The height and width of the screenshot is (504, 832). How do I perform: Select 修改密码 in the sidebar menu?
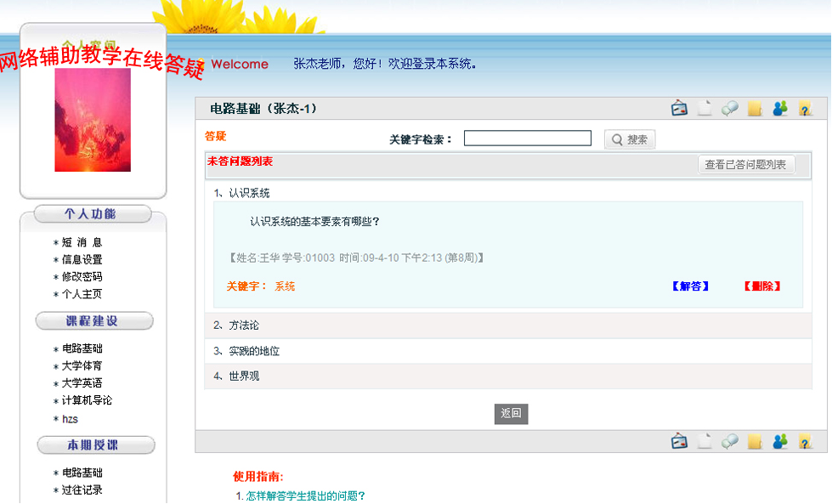82,277
